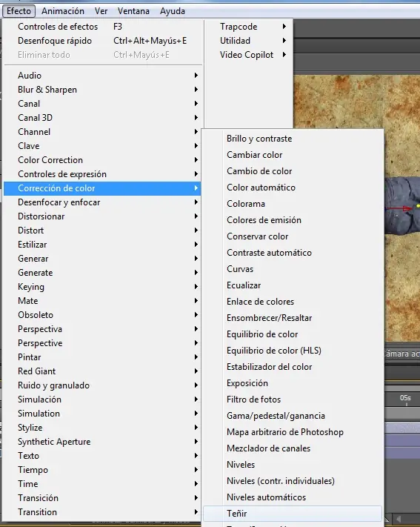The height and width of the screenshot is (527, 420).
Task: Choose Desenfoque rápido entry
Action: pyautogui.click(x=102, y=41)
